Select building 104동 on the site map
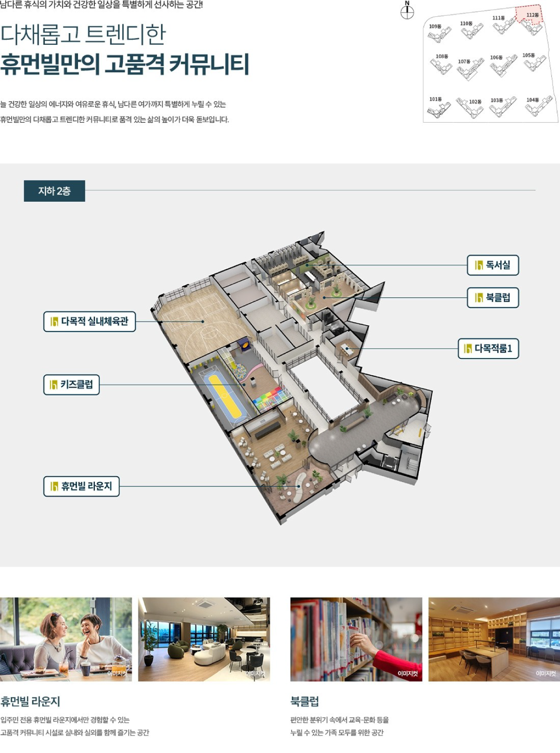 pos(537,106)
